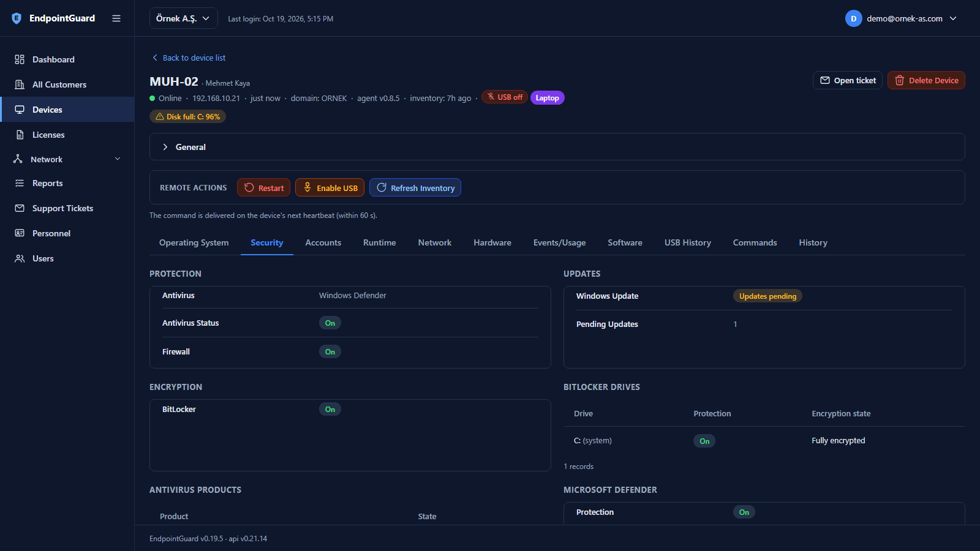The image size is (980, 551).
Task: Open Reports from the sidebar
Action: [x=67, y=183]
